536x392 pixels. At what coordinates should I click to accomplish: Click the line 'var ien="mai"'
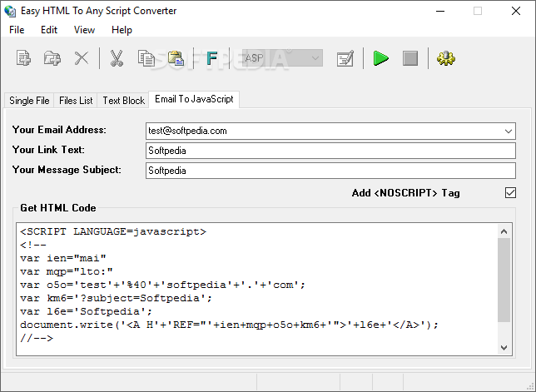click(x=63, y=258)
